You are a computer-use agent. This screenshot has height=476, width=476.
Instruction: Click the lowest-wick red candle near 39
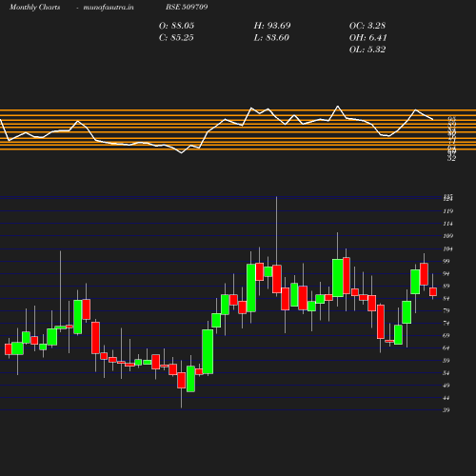pyautogui.click(x=182, y=380)
